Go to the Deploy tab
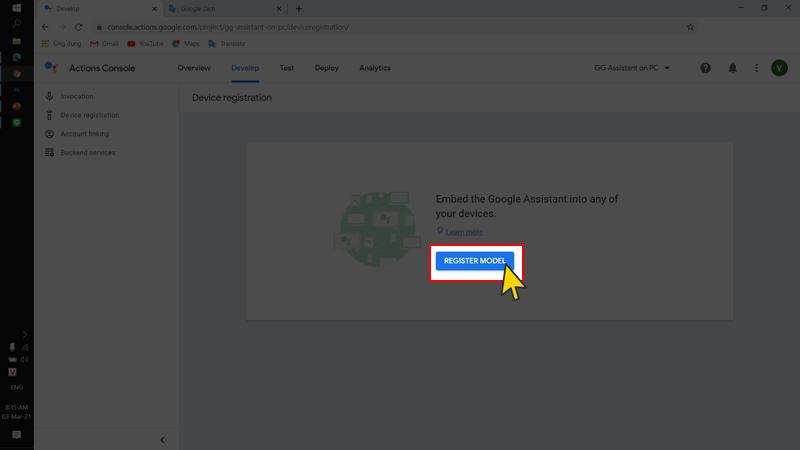Screen dimensions: 800x450 326,68
